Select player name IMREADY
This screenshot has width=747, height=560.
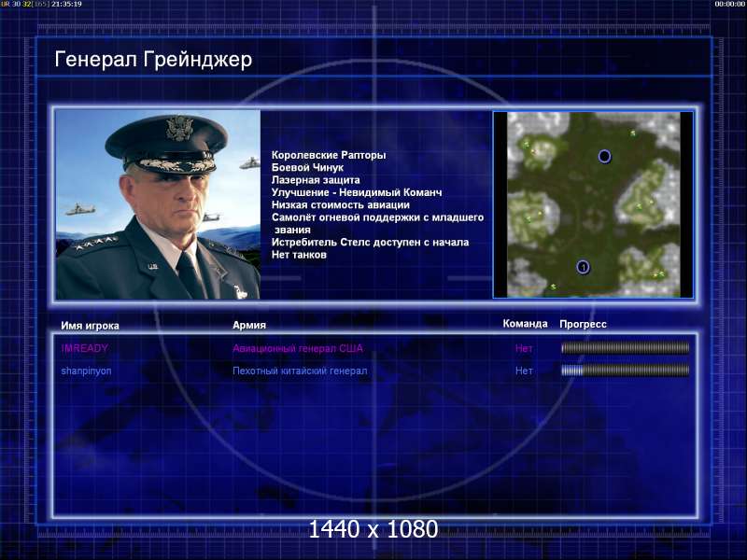pyautogui.click(x=84, y=348)
